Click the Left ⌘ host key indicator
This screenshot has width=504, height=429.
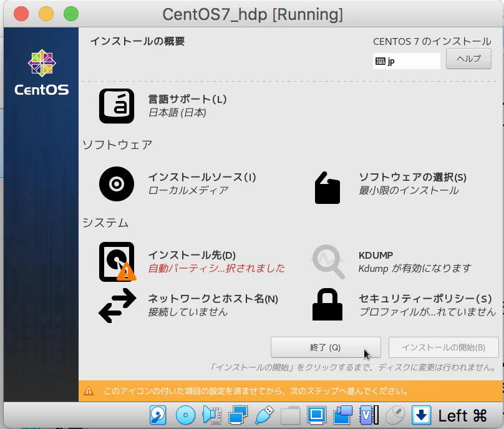click(x=463, y=415)
